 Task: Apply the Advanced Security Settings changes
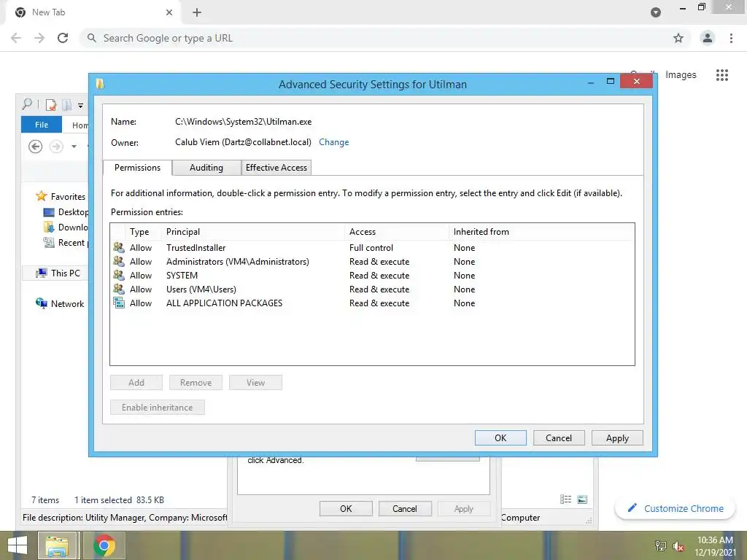click(x=617, y=437)
